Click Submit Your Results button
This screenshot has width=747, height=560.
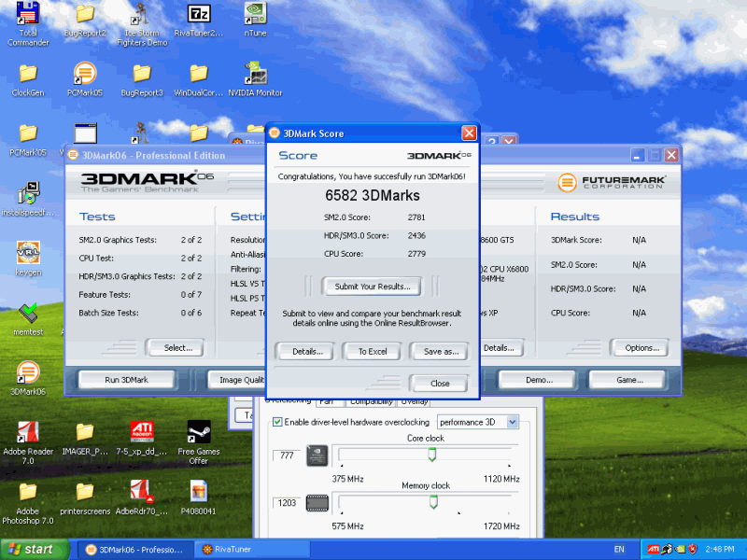click(x=372, y=287)
